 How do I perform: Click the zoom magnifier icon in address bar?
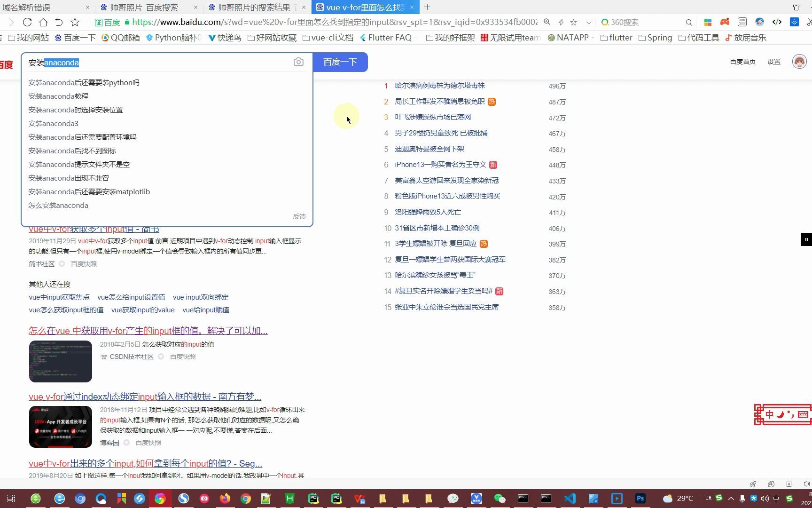[547, 22]
